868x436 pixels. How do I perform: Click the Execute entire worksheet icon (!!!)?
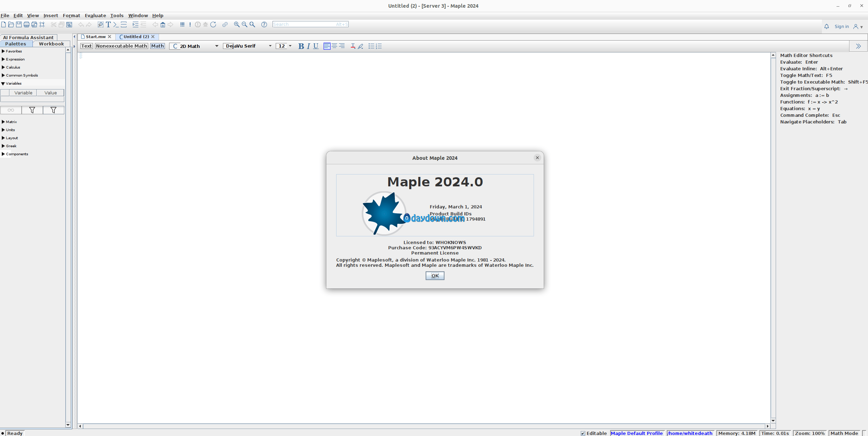click(182, 24)
